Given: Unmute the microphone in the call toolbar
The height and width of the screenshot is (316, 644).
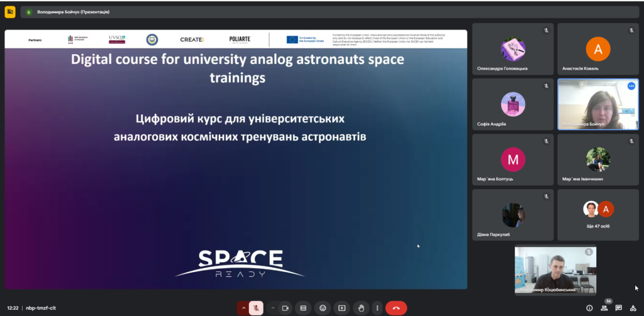Looking at the screenshot, I should pos(256,308).
